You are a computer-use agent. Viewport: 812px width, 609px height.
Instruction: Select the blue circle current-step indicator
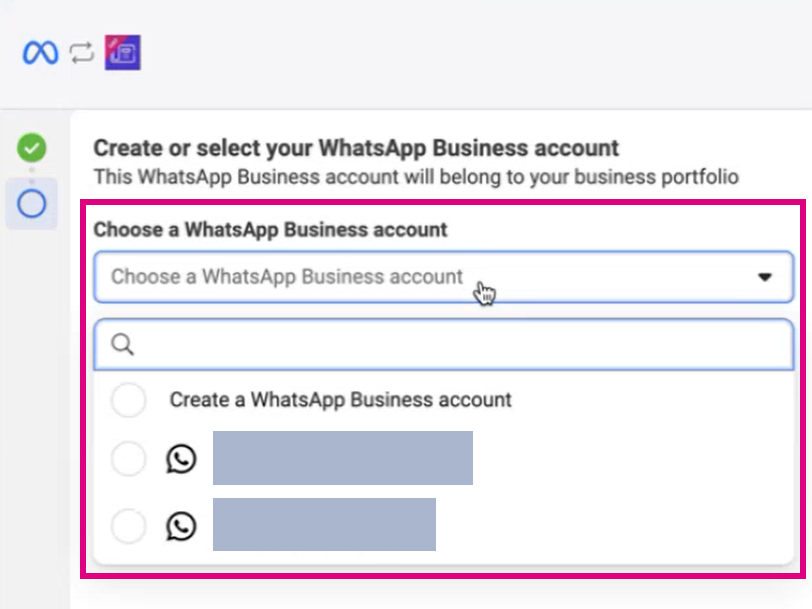[32, 204]
